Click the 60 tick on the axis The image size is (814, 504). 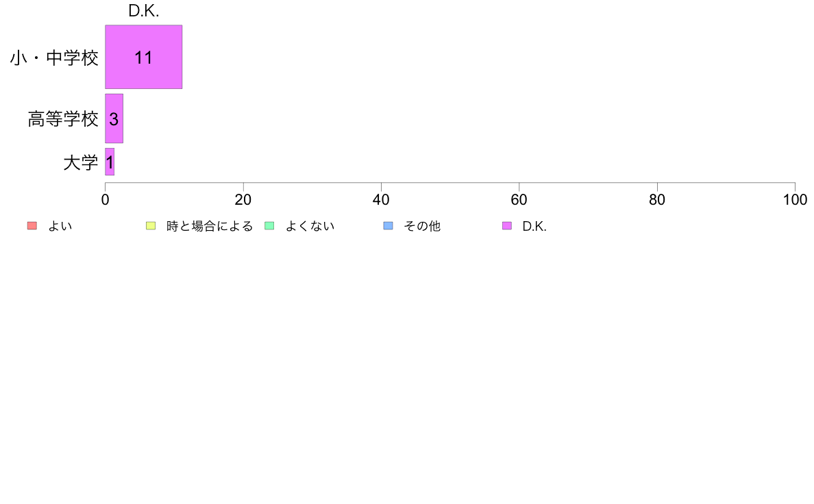(x=519, y=200)
